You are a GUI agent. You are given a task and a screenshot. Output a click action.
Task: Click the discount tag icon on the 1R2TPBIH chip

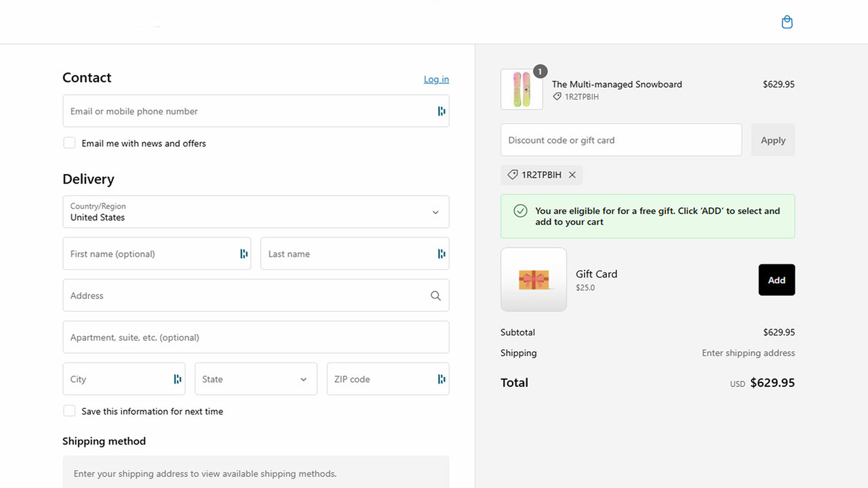point(513,175)
